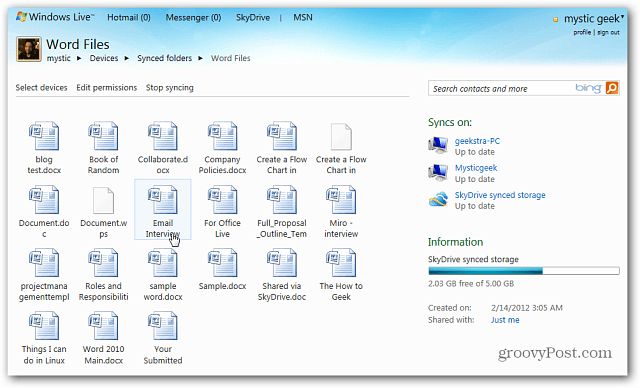Go to mystic in the breadcrumb
Viewport: 640px width, 388px height.
click(58, 58)
